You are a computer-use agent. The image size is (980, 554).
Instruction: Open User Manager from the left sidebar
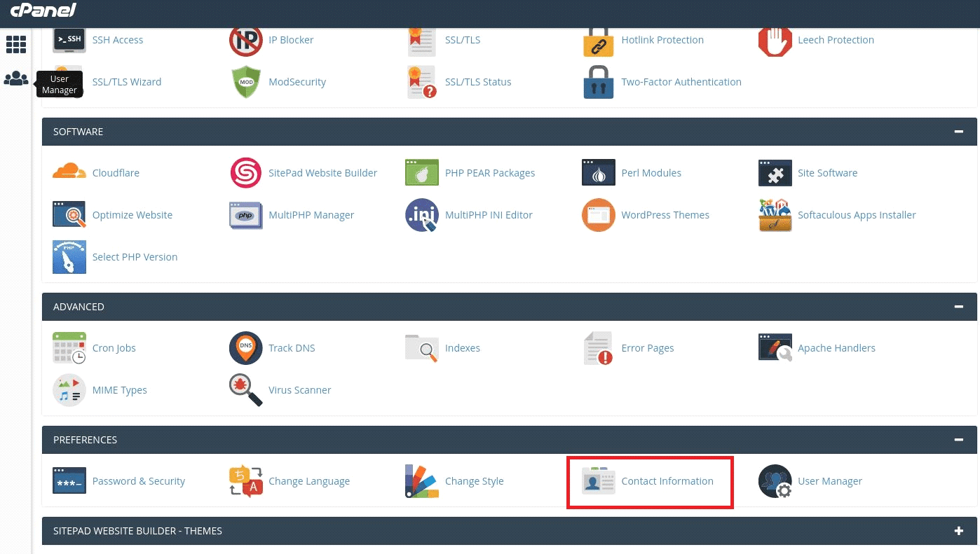pos(16,78)
